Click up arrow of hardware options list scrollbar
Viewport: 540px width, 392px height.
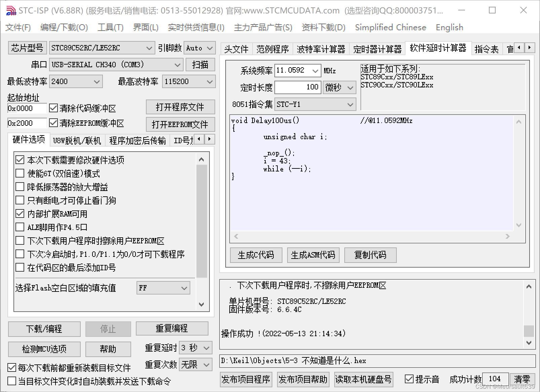tap(201, 159)
